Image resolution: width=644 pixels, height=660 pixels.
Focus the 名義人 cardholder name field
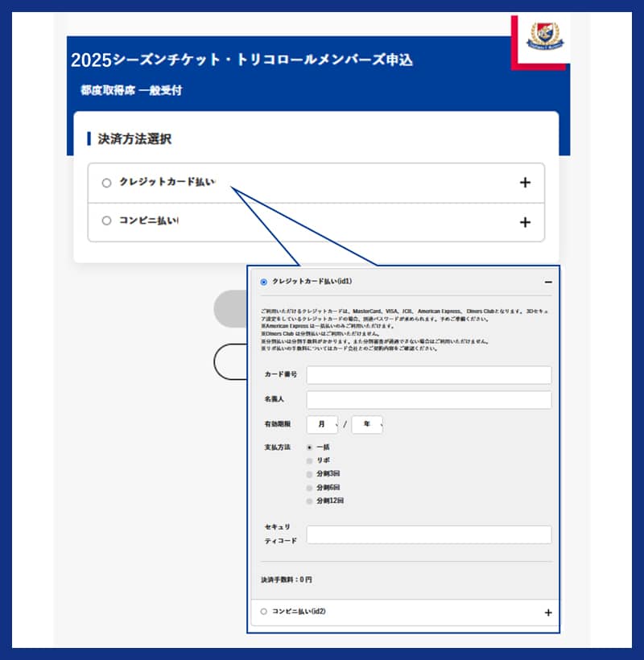click(x=428, y=399)
